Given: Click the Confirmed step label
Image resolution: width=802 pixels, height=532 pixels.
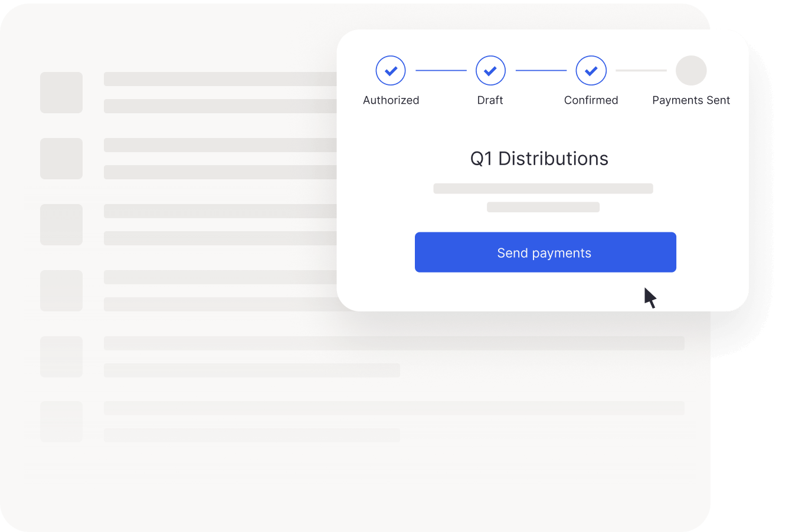Looking at the screenshot, I should point(591,100).
